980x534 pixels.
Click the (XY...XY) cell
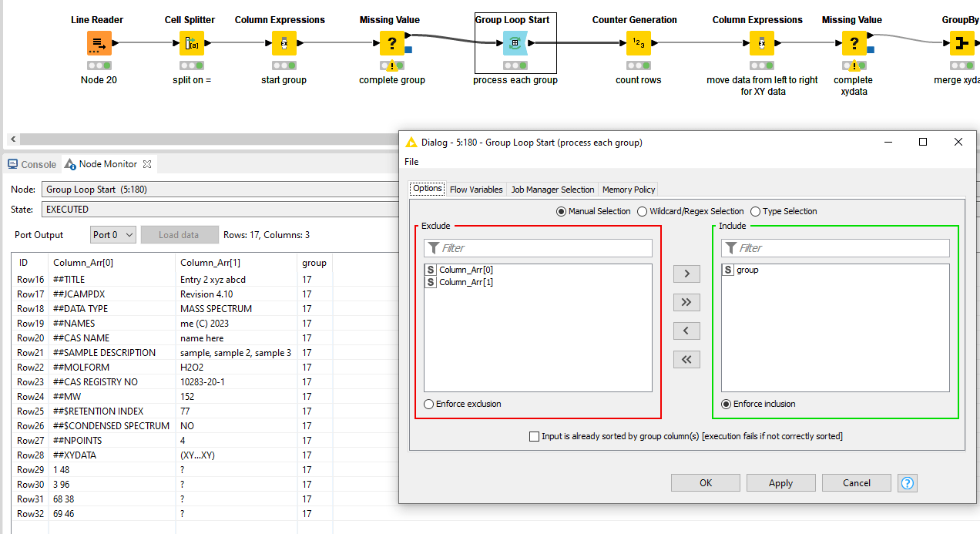[236, 455]
